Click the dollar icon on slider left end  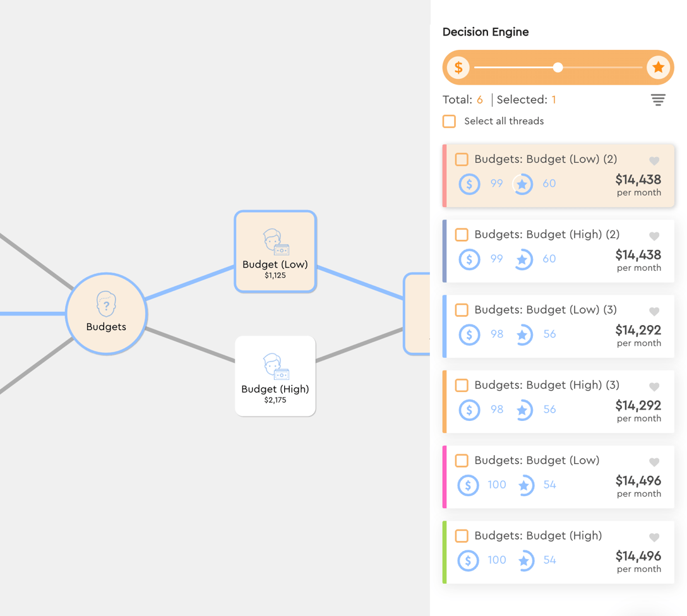coord(458,68)
